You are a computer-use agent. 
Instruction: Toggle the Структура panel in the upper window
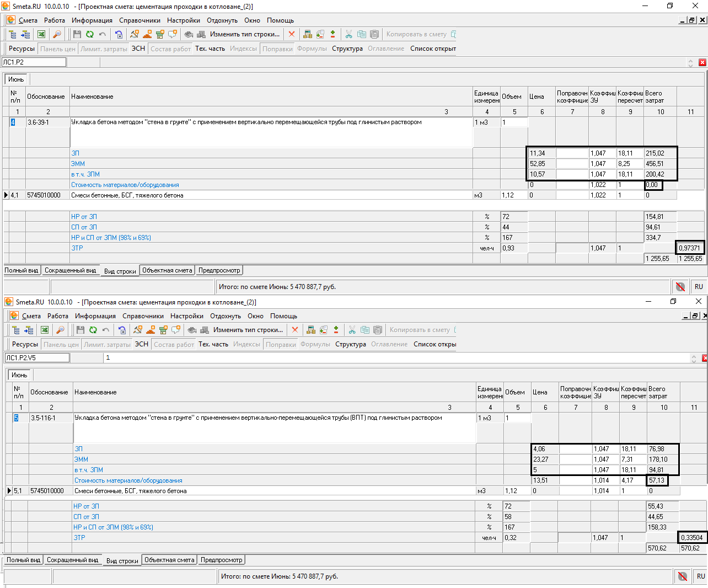tap(347, 49)
